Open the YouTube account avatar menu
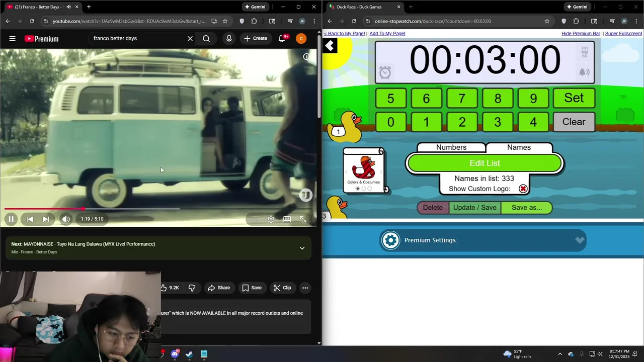This screenshot has width=644, height=362. point(301,39)
